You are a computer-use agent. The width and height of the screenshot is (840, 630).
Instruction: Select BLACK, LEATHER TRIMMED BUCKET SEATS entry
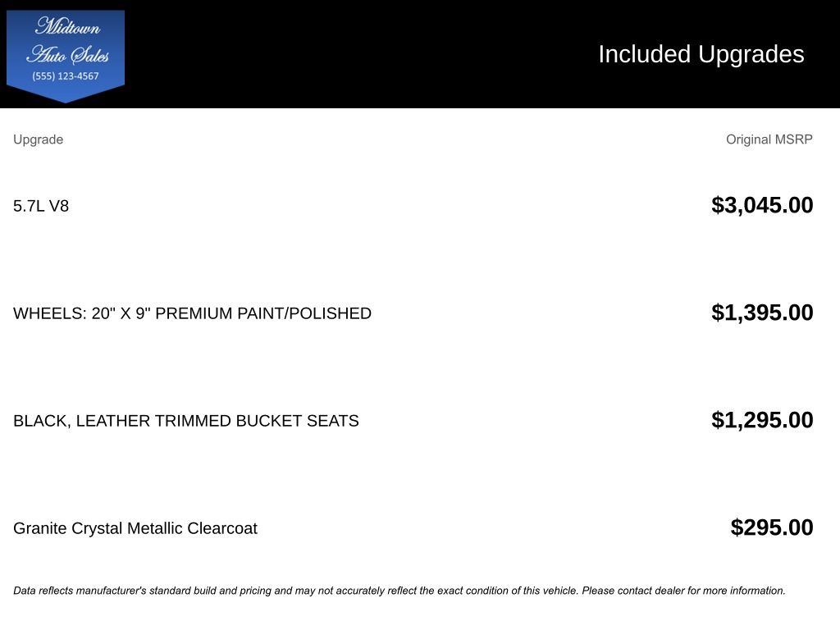(185, 421)
